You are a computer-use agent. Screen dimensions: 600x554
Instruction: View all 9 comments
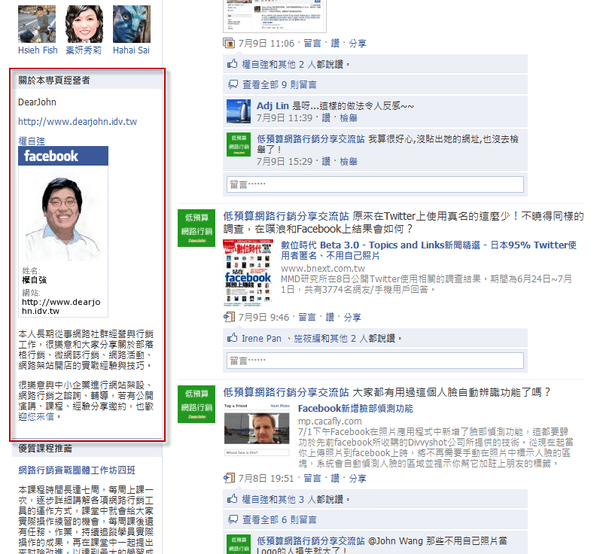(279, 85)
